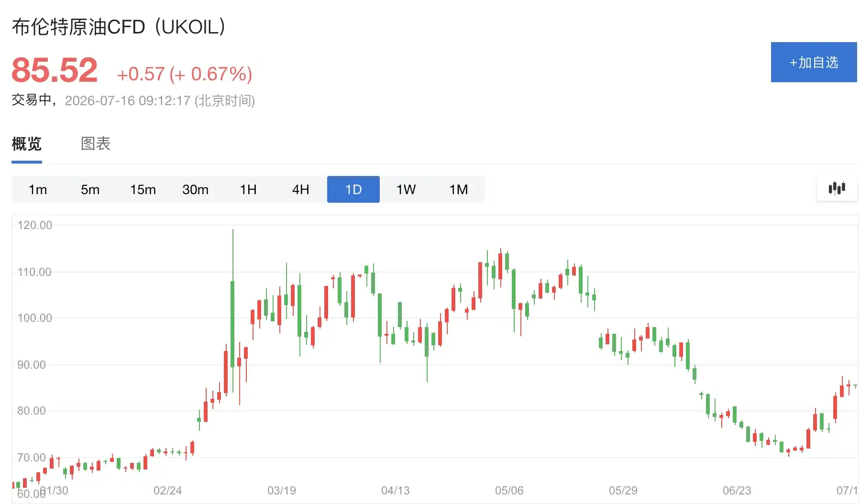Image resolution: width=860 pixels, height=504 pixels.
Task: Activate the 1D daily interval
Action: click(x=353, y=189)
